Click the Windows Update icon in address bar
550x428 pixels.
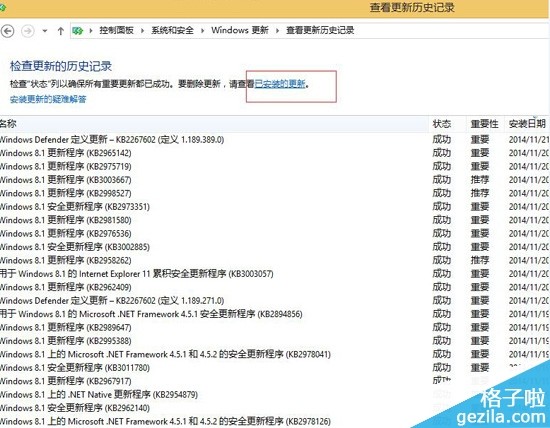click(78, 31)
